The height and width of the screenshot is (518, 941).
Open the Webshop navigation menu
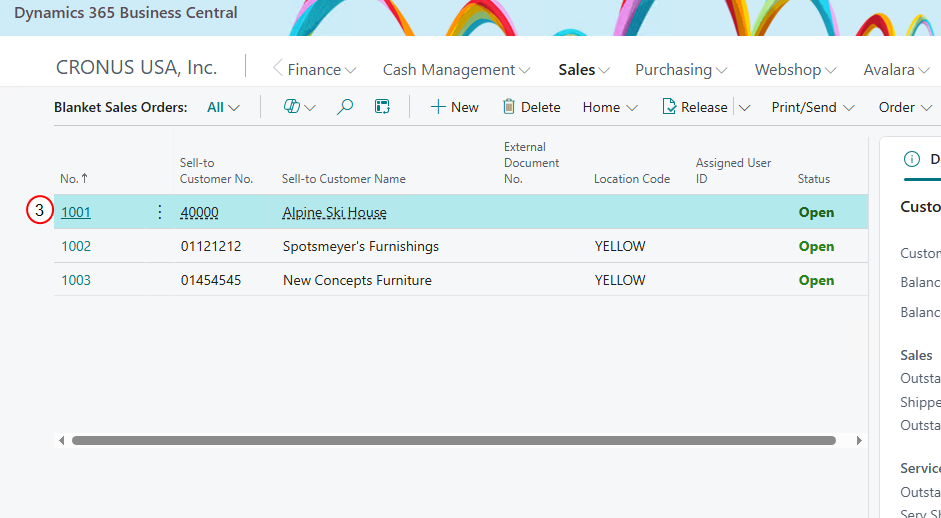tap(795, 70)
